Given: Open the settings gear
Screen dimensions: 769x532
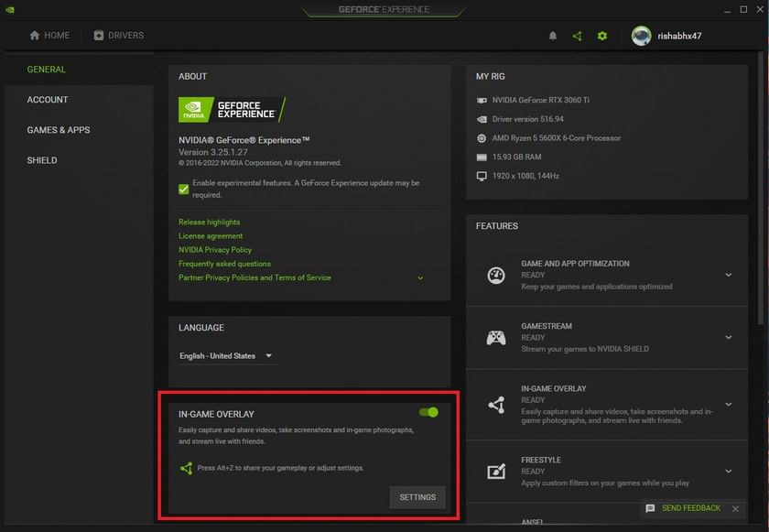Looking at the screenshot, I should coord(601,36).
